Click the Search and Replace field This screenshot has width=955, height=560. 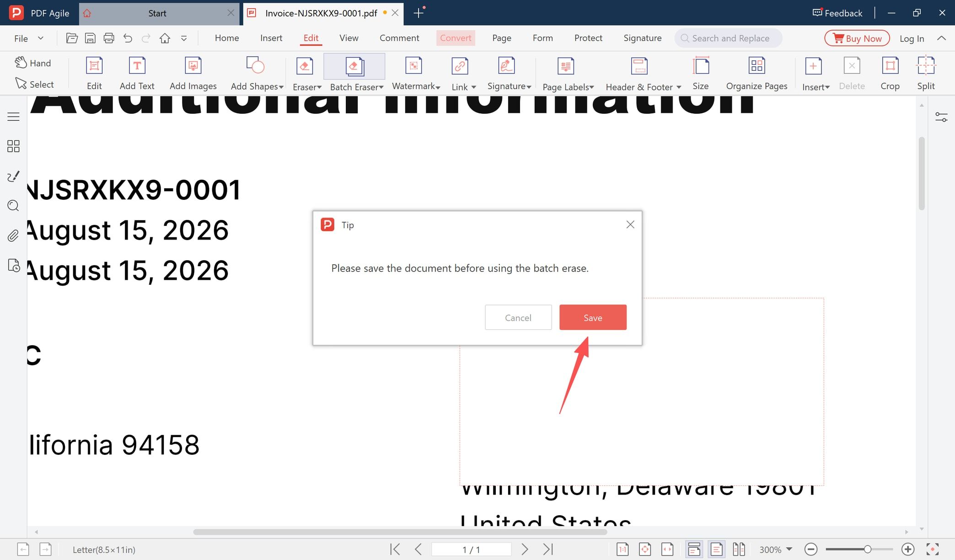tap(728, 38)
